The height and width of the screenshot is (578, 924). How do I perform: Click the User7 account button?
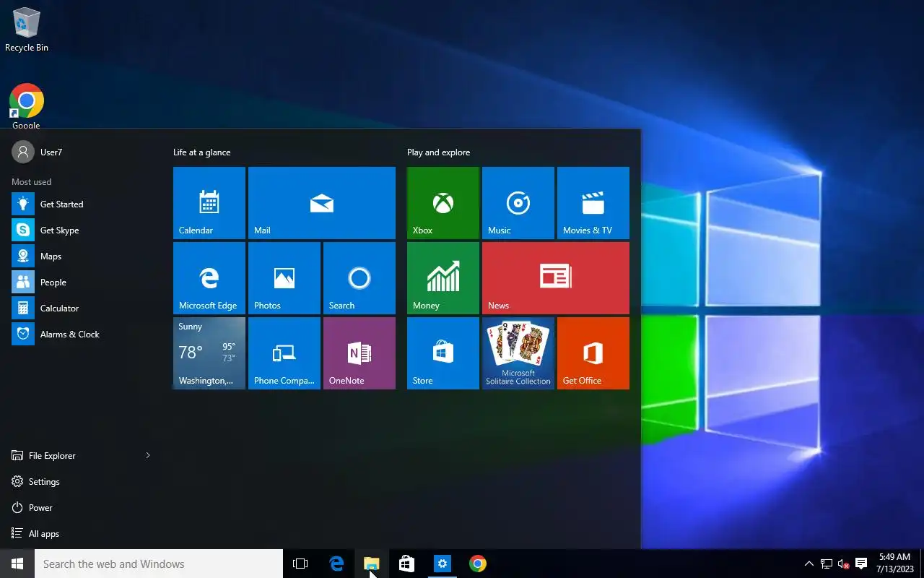[x=38, y=152]
